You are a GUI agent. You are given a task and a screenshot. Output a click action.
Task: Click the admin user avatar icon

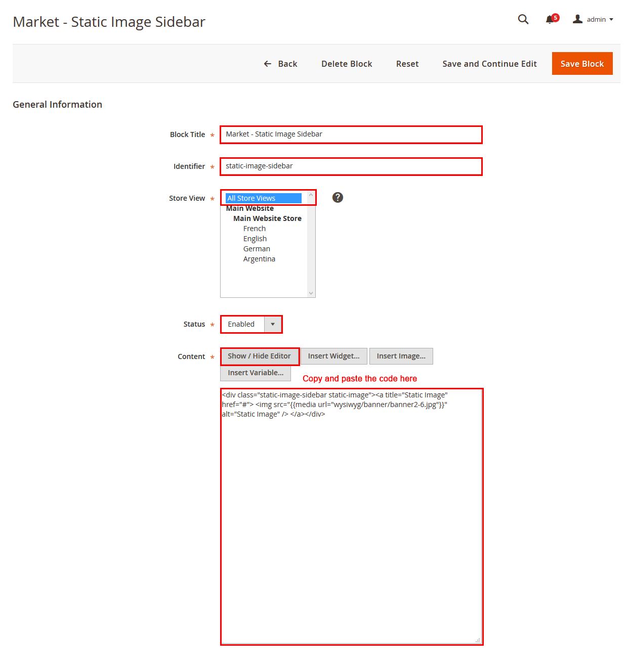click(x=577, y=19)
